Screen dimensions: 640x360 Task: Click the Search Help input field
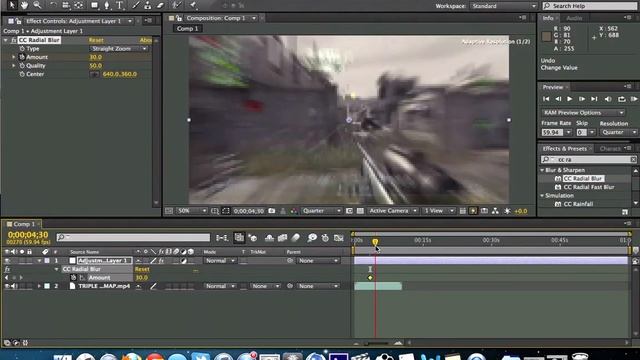pos(590,6)
